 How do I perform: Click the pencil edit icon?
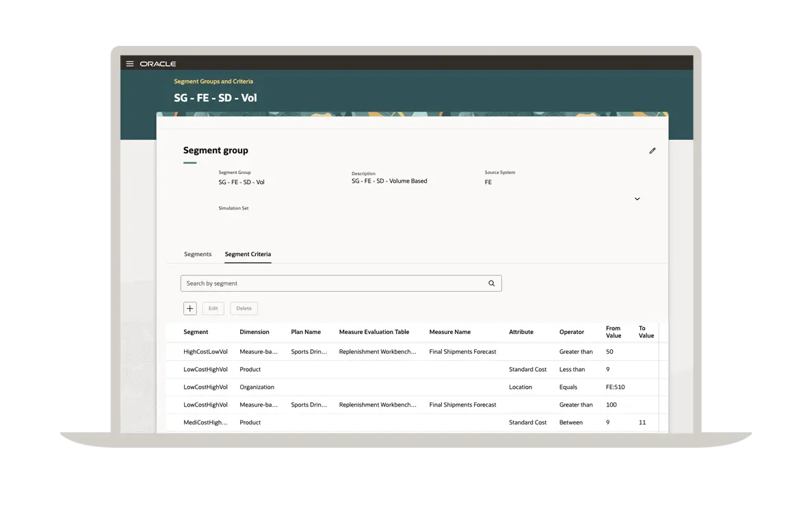652,151
